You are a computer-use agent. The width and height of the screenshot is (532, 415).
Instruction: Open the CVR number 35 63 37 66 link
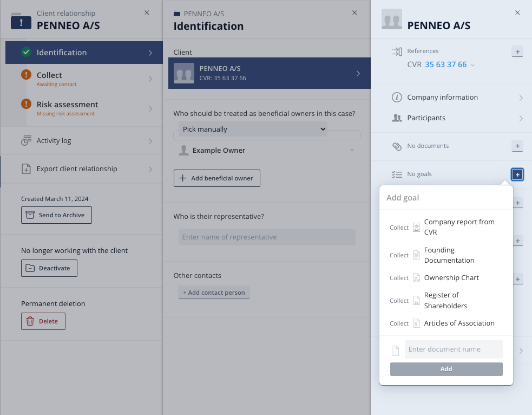446,64
